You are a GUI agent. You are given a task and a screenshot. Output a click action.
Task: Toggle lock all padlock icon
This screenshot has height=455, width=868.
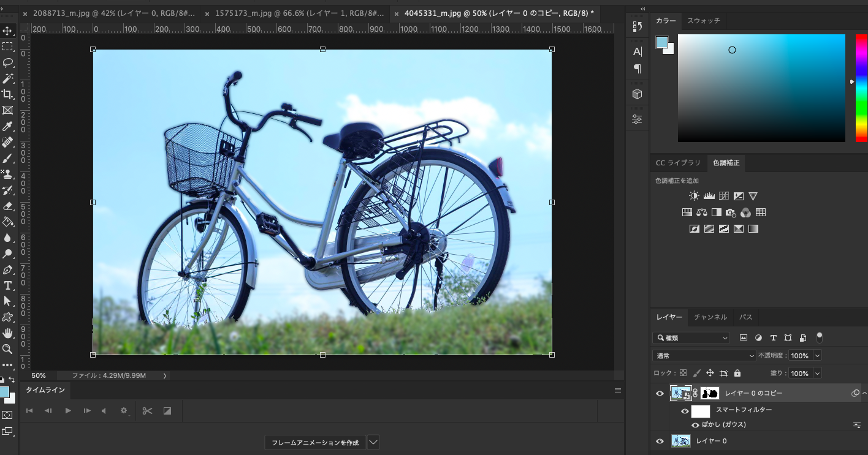click(737, 373)
